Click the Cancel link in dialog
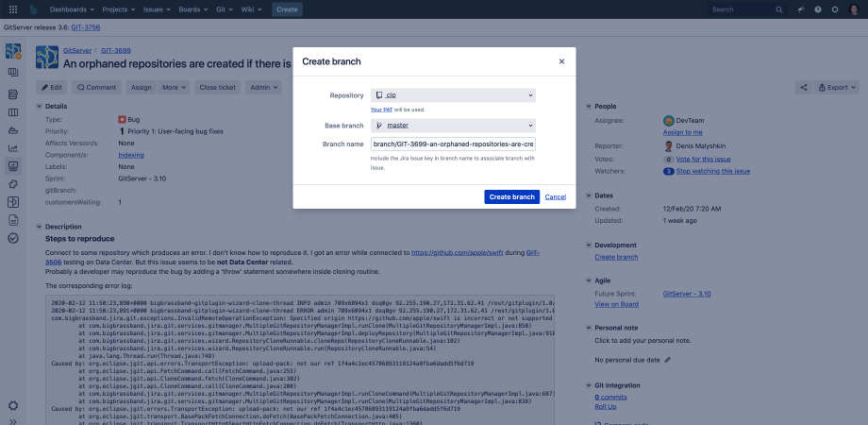 (x=555, y=196)
